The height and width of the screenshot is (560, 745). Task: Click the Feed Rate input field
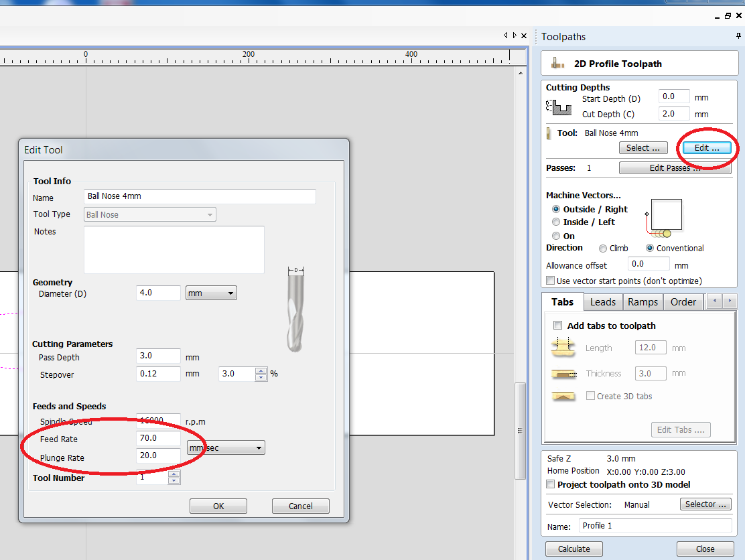pos(158,439)
